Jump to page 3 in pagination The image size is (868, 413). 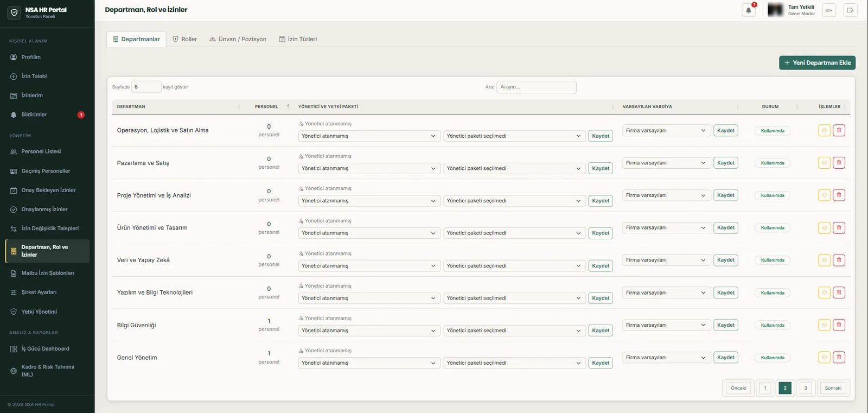tap(806, 388)
